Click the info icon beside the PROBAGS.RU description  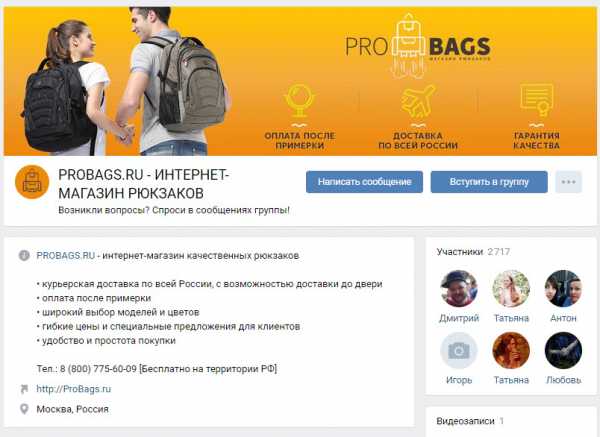[24, 255]
